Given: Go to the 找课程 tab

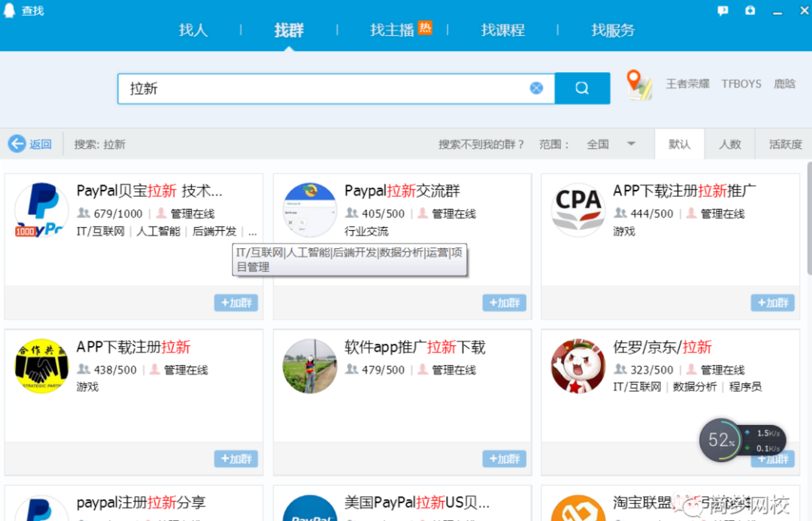Looking at the screenshot, I should [503, 30].
